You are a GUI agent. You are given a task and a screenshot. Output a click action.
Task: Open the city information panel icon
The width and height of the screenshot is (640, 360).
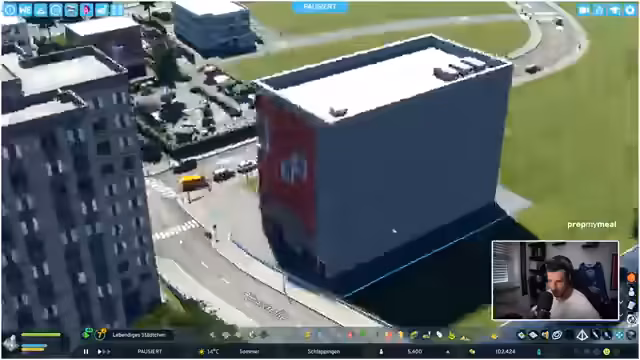tap(10, 10)
